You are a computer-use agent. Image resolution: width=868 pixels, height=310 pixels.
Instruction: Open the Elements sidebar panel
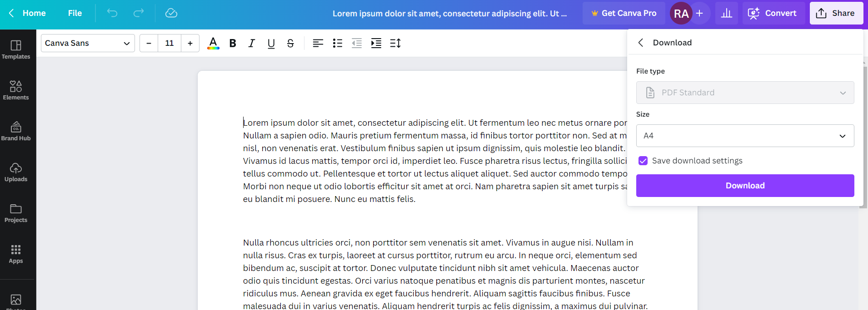click(x=16, y=91)
